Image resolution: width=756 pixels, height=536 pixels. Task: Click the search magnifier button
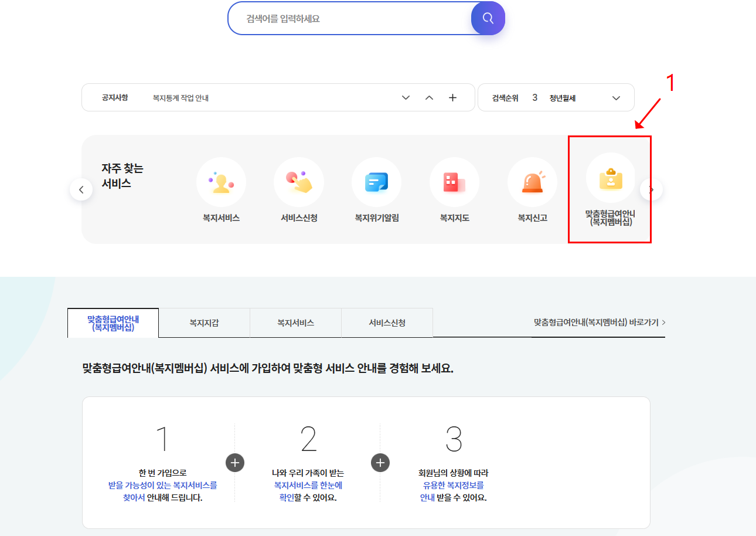point(488,18)
